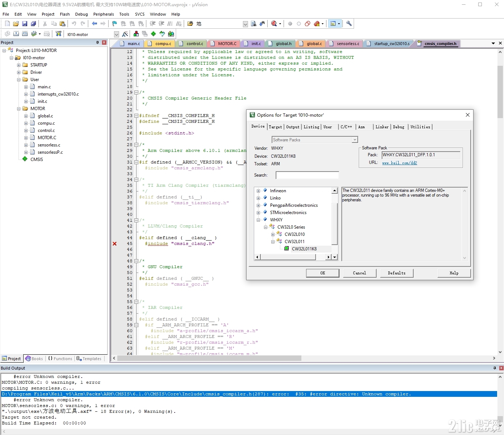Collapse WHXY vendor node
This screenshot has height=435, width=504.
[x=258, y=220]
